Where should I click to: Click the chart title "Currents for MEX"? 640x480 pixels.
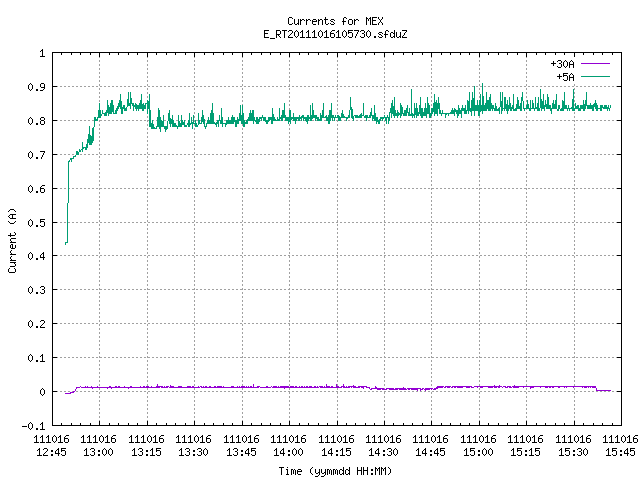click(335, 21)
